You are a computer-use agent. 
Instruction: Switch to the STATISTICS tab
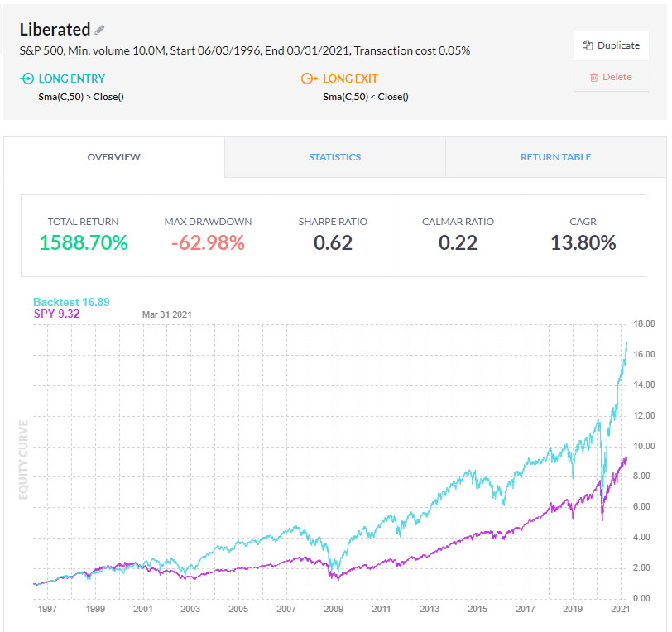click(x=334, y=156)
